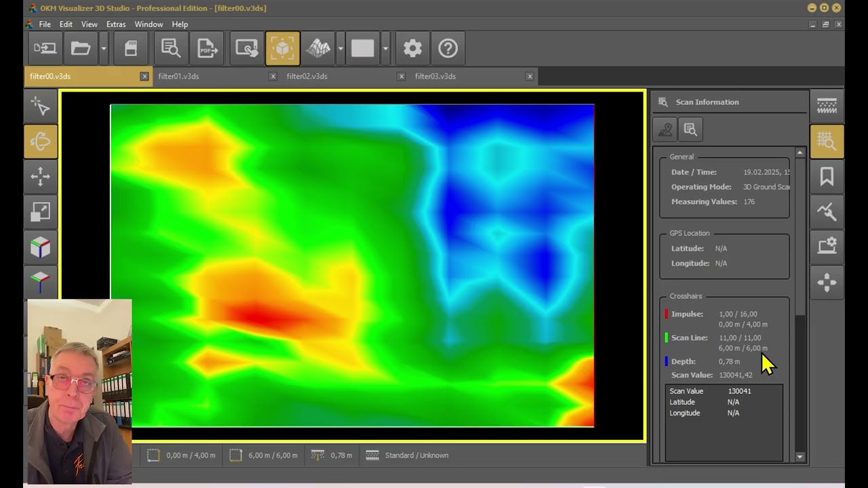The height and width of the screenshot is (488, 868).
Task: Open settings with the gear icon
Action: 412,48
